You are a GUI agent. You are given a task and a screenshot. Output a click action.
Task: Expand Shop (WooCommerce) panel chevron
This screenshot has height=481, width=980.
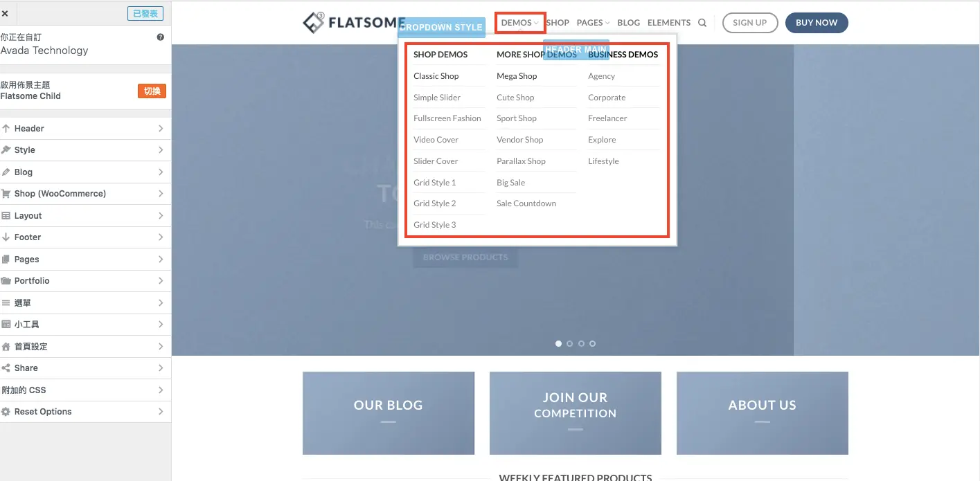tap(161, 194)
